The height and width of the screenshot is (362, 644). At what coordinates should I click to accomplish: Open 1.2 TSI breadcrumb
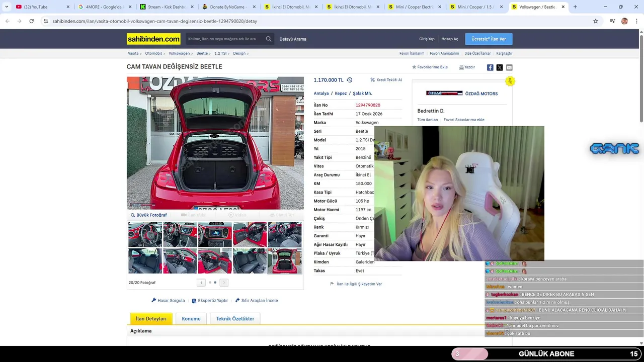coord(220,53)
